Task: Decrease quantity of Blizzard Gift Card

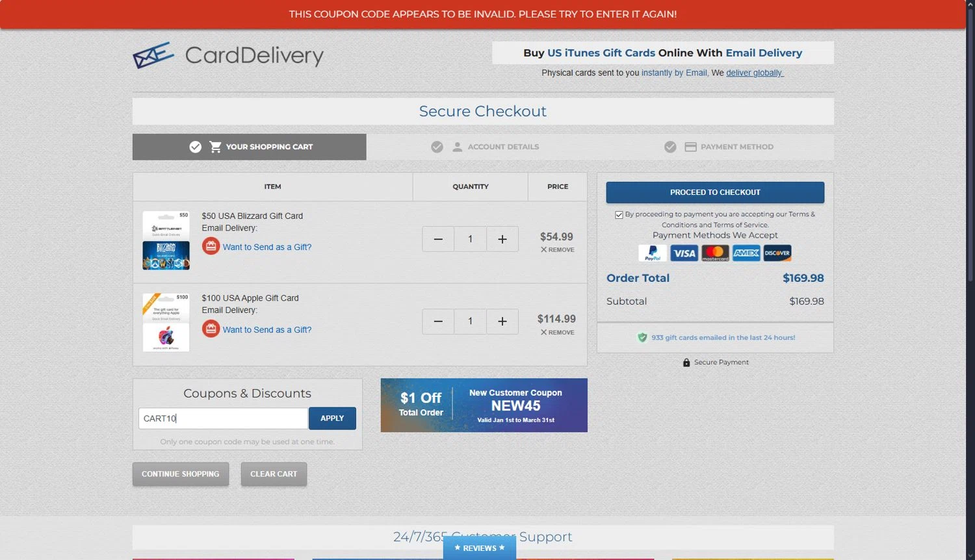Action: (438, 239)
